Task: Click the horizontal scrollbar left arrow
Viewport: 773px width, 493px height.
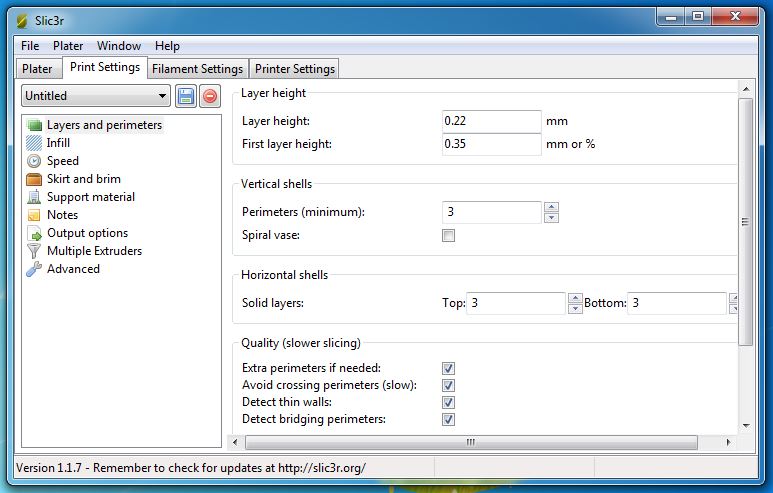Action: (235, 442)
